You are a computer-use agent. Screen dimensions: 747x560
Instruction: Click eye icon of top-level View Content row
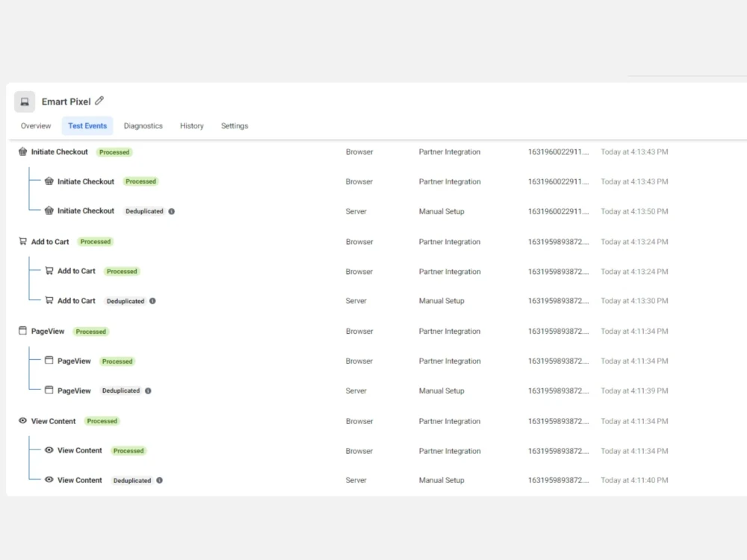coord(23,420)
